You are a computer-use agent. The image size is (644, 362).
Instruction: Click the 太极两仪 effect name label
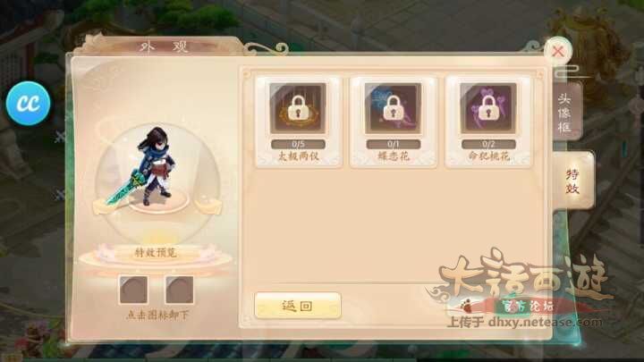299,156
